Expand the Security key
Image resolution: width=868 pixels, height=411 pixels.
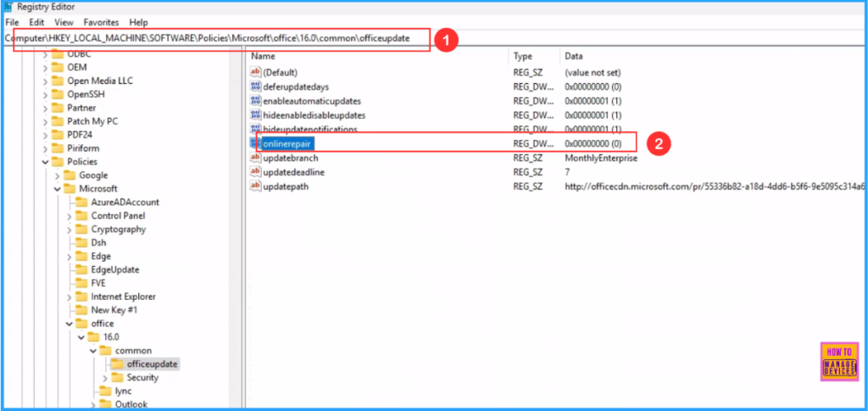pyautogui.click(x=105, y=378)
